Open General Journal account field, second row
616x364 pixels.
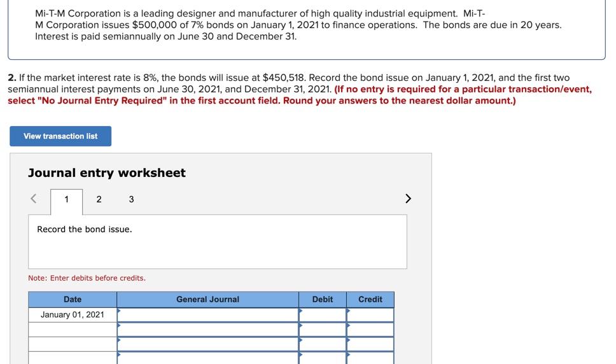208,330
